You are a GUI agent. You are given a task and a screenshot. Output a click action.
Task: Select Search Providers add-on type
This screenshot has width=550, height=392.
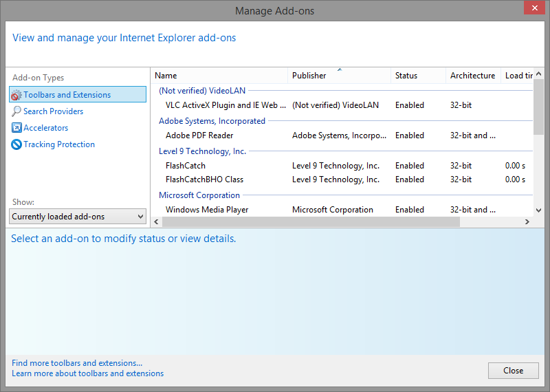click(53, 111)
